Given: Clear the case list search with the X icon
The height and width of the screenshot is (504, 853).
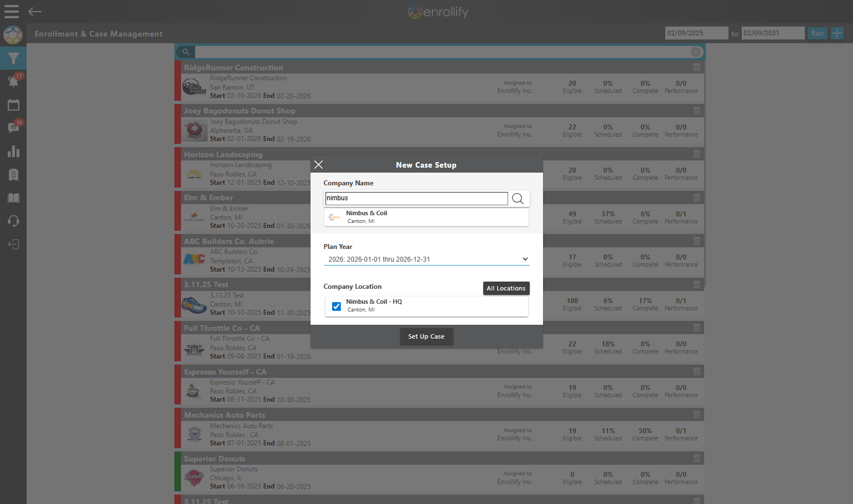Looking at the screenshot, I should [696, 52].
